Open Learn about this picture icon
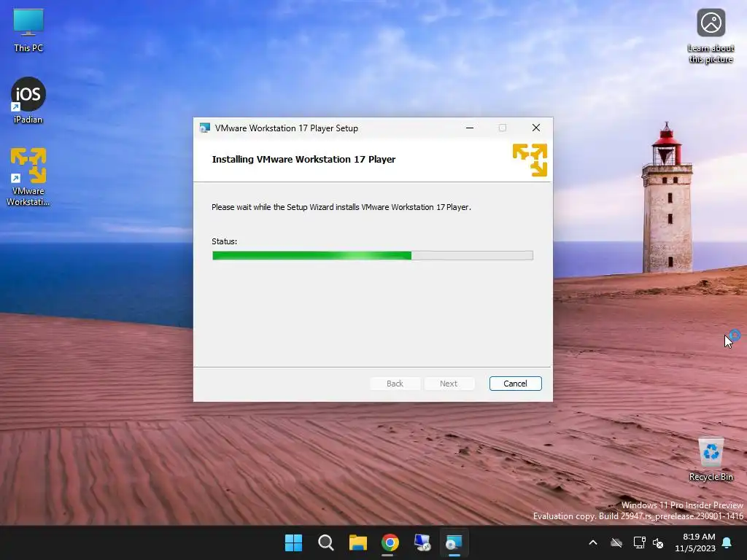Screen dimensions: 747x560 (711, 36)
